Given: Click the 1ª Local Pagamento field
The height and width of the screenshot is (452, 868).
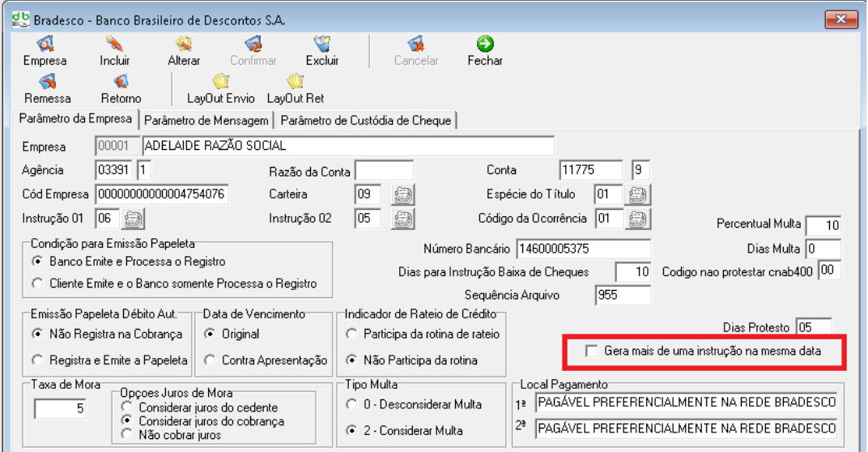Looking at the screenshot, I should click(x=687, y=402).
